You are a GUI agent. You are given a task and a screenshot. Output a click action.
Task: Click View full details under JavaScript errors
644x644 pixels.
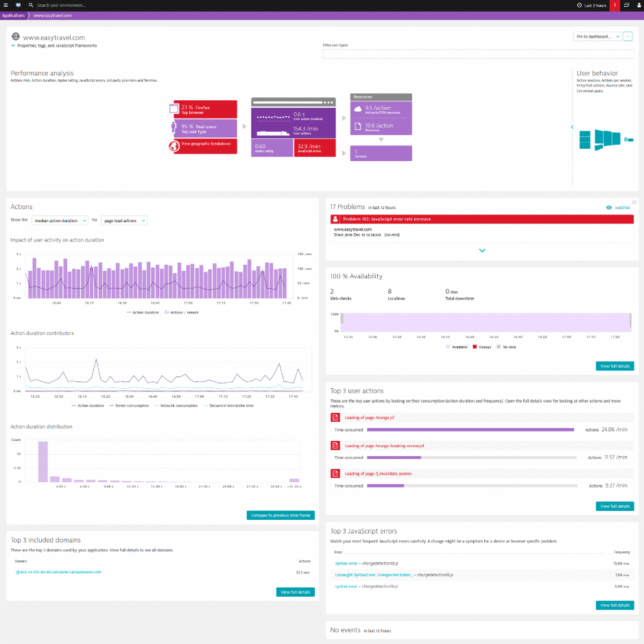(x=615, y=606)
